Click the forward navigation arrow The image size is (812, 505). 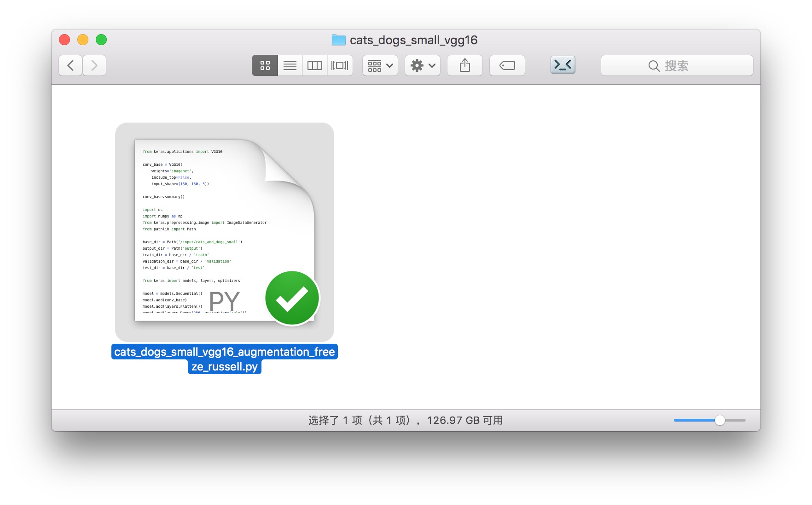click(x=94, y=65)
